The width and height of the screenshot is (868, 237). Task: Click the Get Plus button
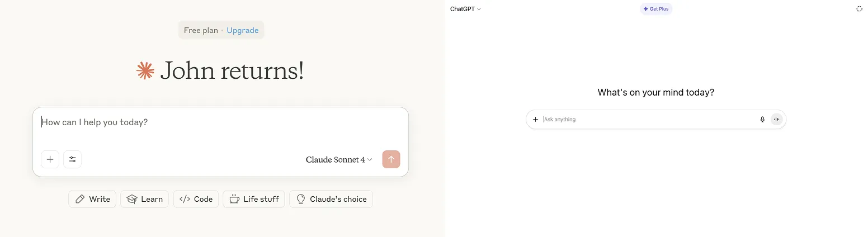pyautogui.click(x=656, y=9)
